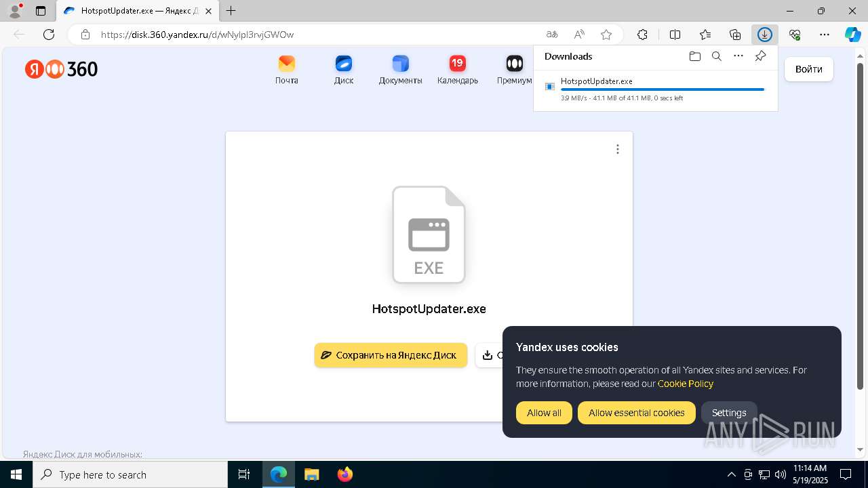Click the taskbar clock
Viewport: 868px width, 488px height.
click(x=810, y=474)
